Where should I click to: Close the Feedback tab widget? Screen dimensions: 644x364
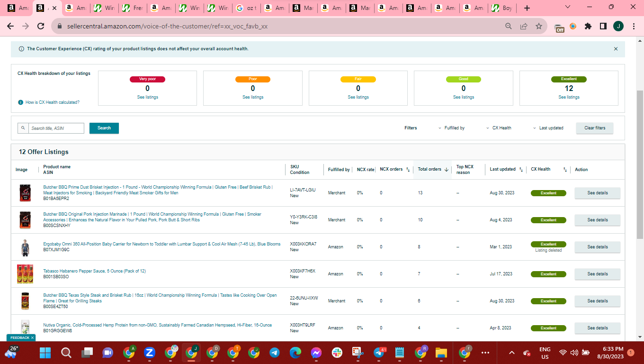(32, 337)
